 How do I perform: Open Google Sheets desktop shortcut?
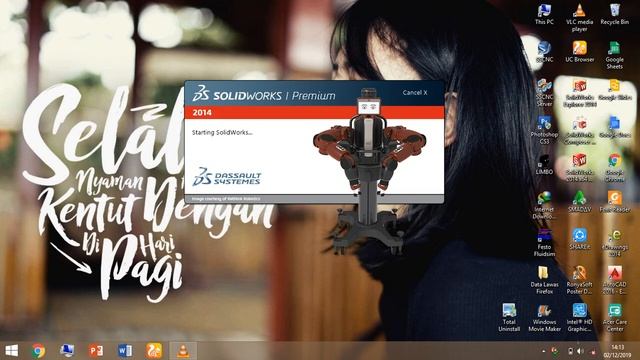pyautogui.click(x=614, y=56)
